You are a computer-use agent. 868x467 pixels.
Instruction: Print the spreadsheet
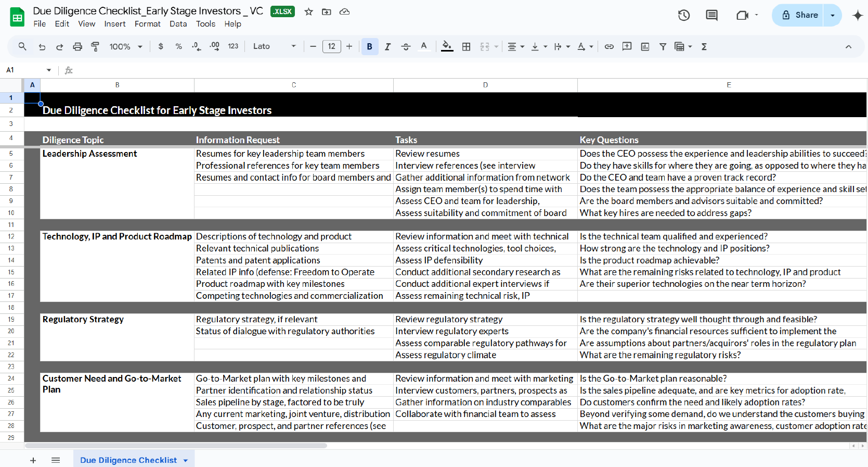pos(77,46)
